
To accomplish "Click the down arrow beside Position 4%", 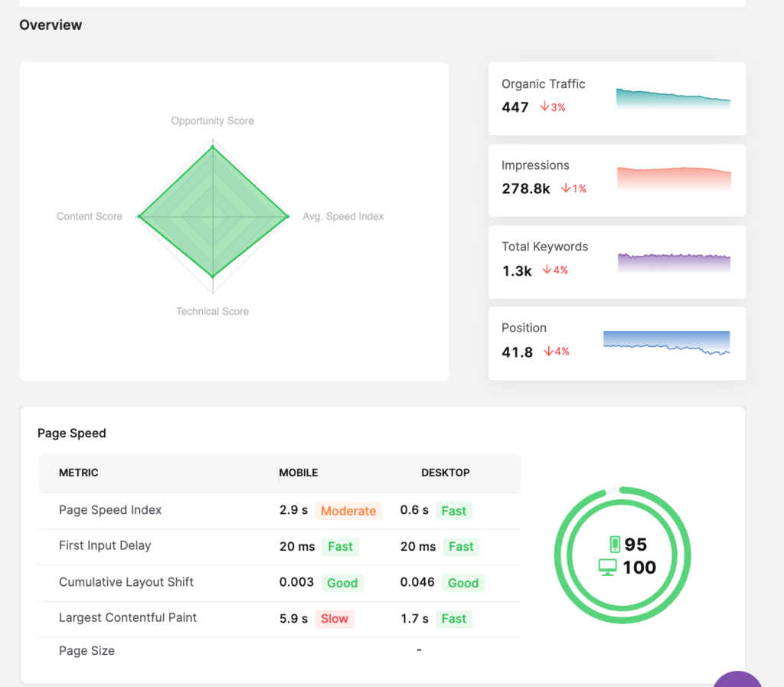I will click(548, 351).
